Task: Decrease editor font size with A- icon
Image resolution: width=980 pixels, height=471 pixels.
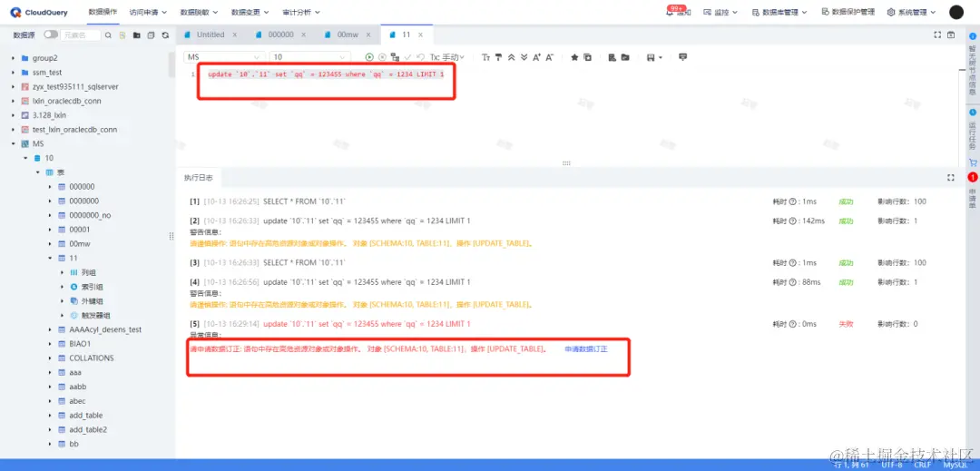Action: coord(550,57)
